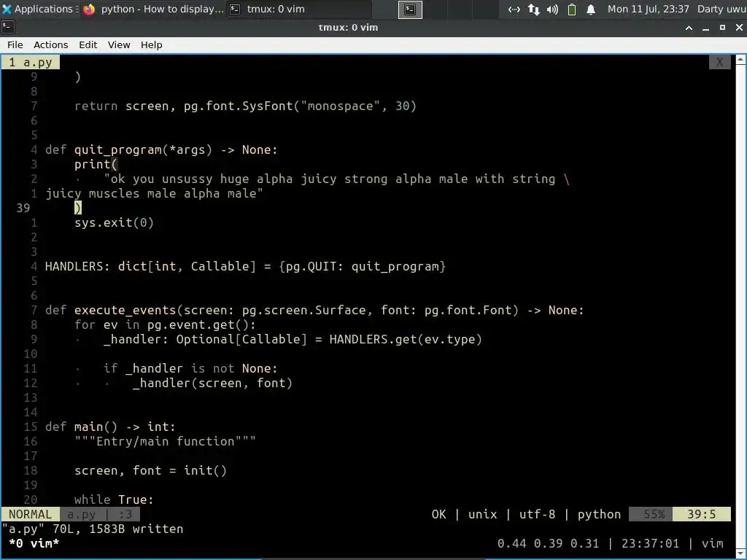Click the 'def main() -> int:' line
747x560 pixels.
tap(110, 427)
